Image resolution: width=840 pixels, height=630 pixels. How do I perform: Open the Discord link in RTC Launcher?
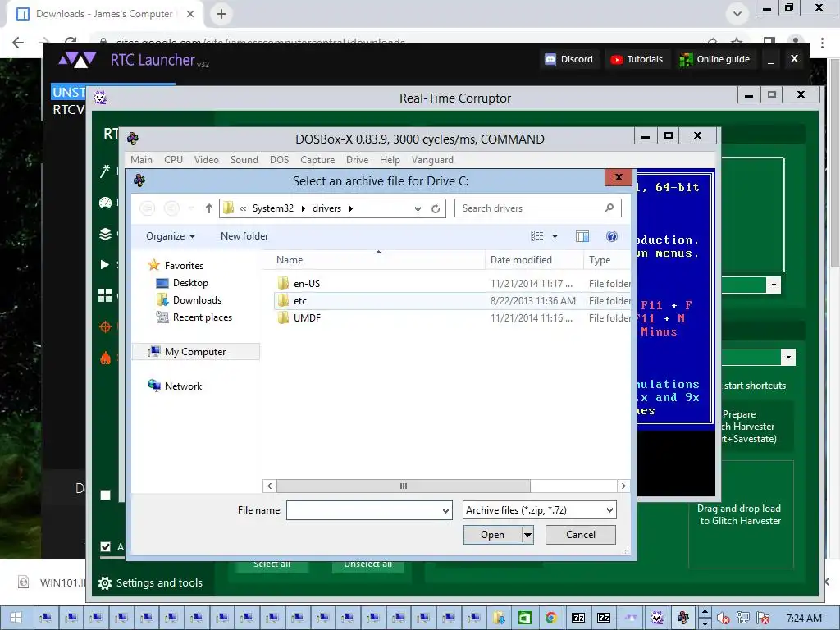(x=569, y=59)
